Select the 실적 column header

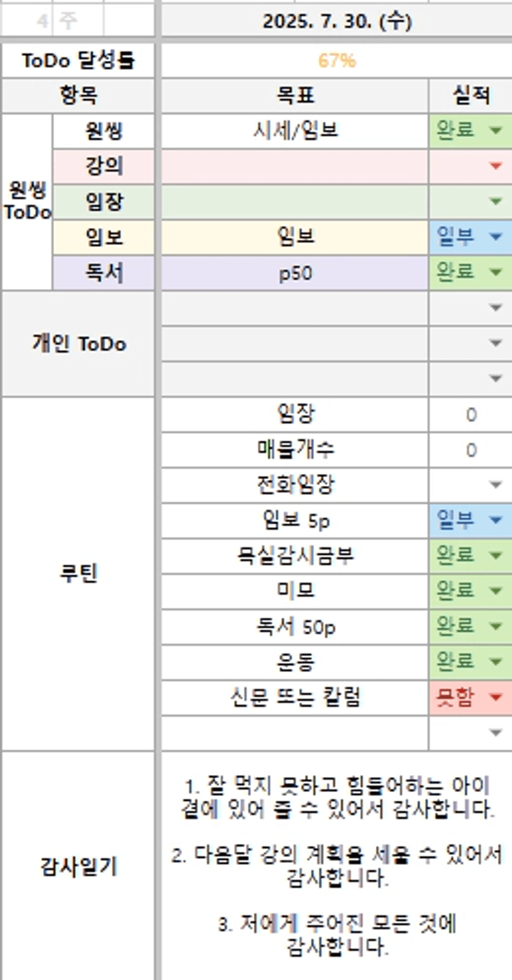click(x=471, y=95)
